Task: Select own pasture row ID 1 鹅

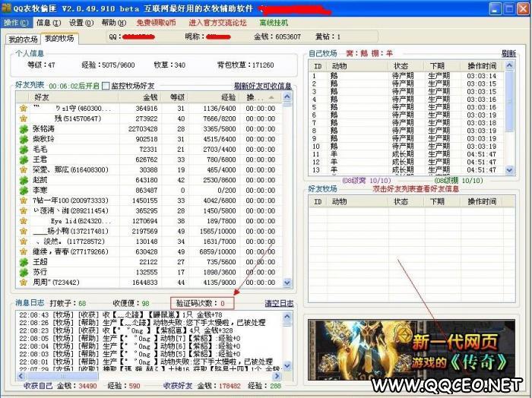Action: [407, 76]
